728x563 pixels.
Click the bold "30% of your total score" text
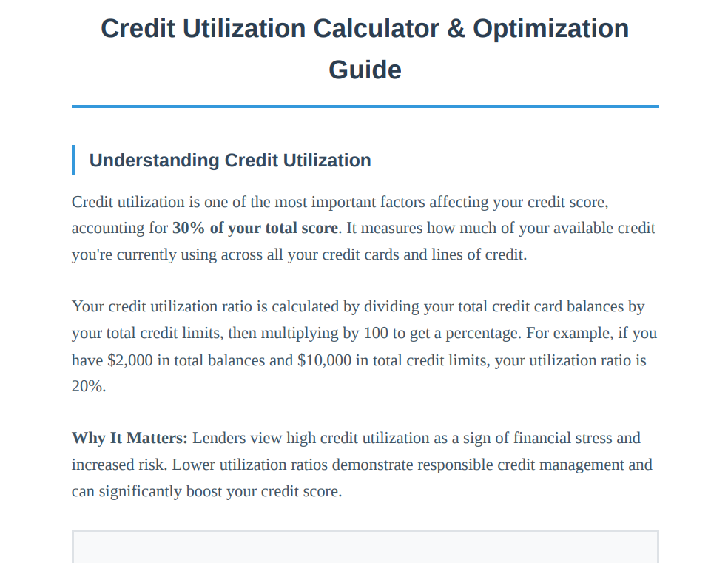pyautogui.click(x=255, y=228)
